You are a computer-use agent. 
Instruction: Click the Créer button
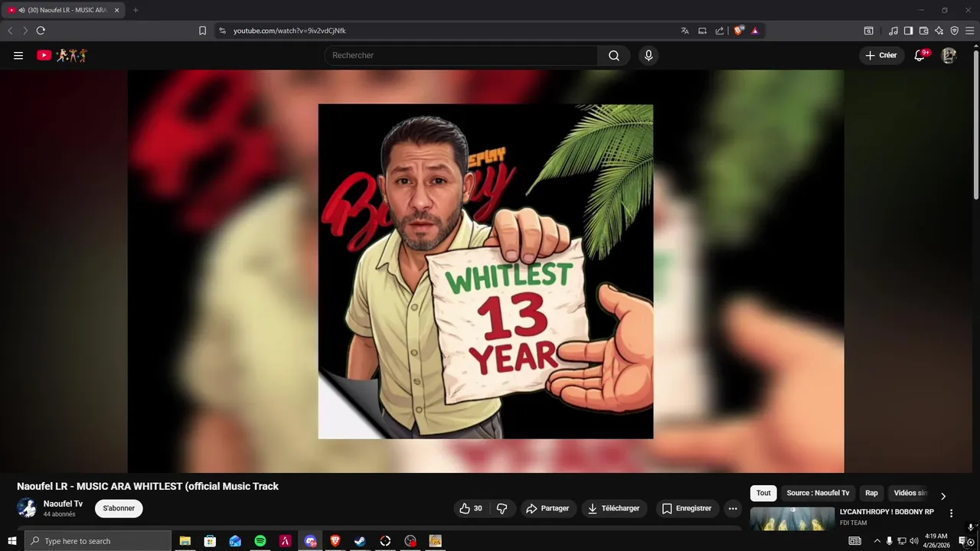(x=880, y=55)
